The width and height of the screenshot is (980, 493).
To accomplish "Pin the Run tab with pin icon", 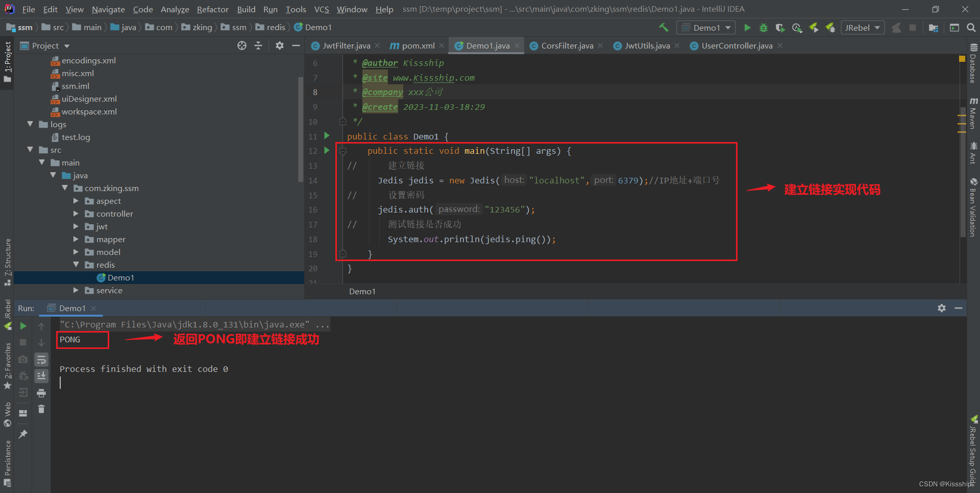I will [23, 434].
